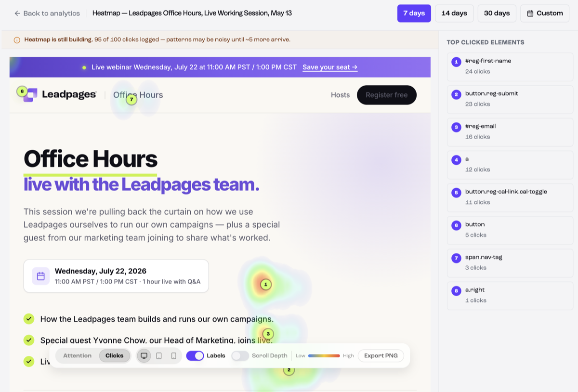
Task: Click rank badge 6 in top clicked list
Action: point(456,225)
